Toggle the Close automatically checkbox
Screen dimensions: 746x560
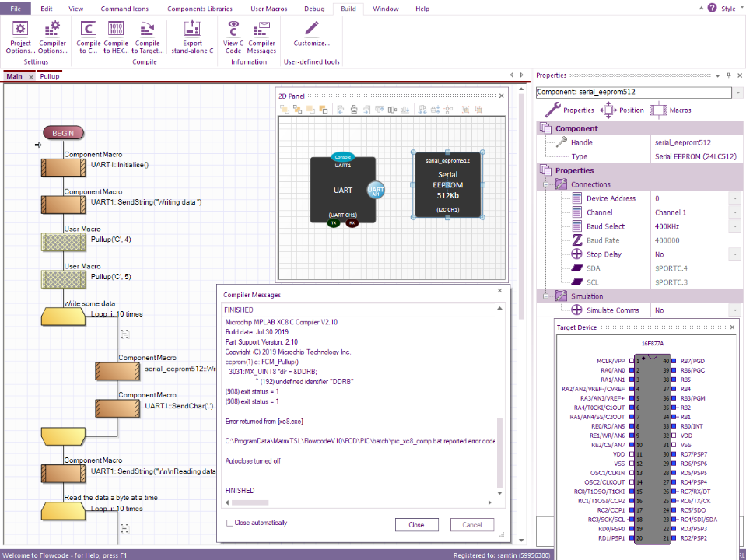[229, 523]
